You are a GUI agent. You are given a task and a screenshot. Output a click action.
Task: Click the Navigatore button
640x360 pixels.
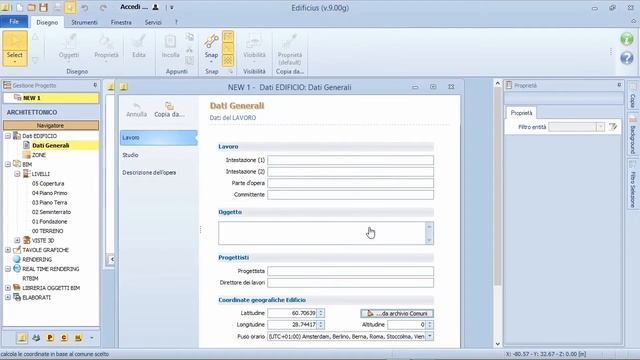(51, 125)
